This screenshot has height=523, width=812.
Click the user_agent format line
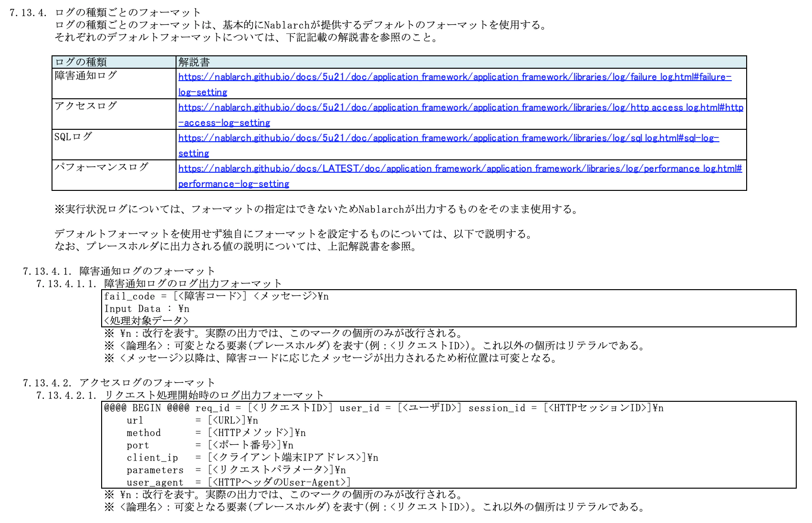[x=239, y=482]
